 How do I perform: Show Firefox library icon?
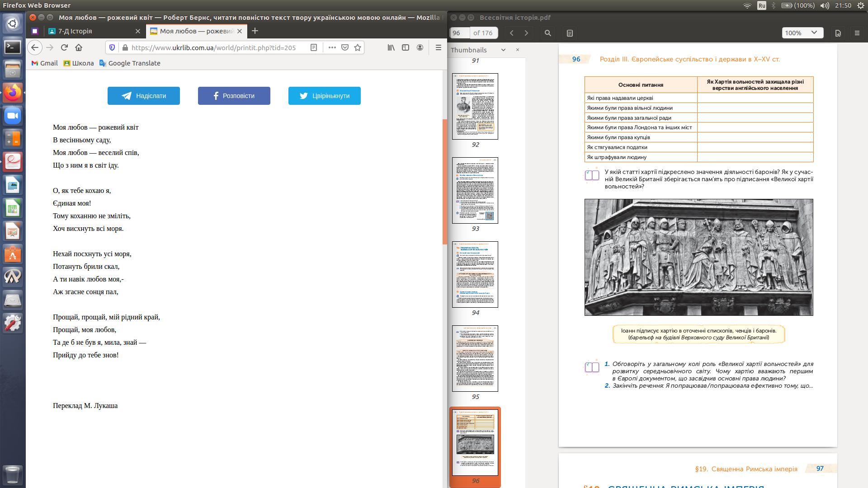(x=391, y=47)
